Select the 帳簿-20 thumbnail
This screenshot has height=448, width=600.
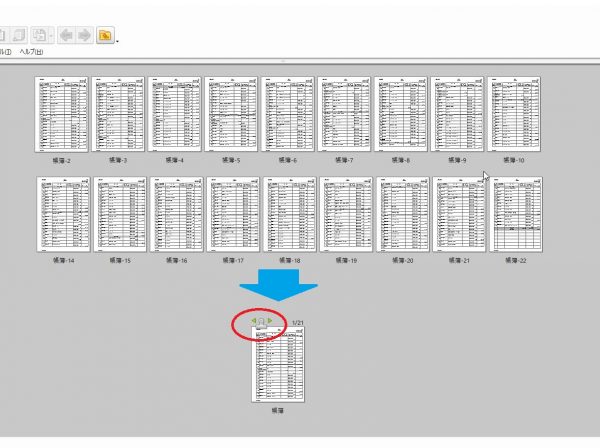pos(401,214)
